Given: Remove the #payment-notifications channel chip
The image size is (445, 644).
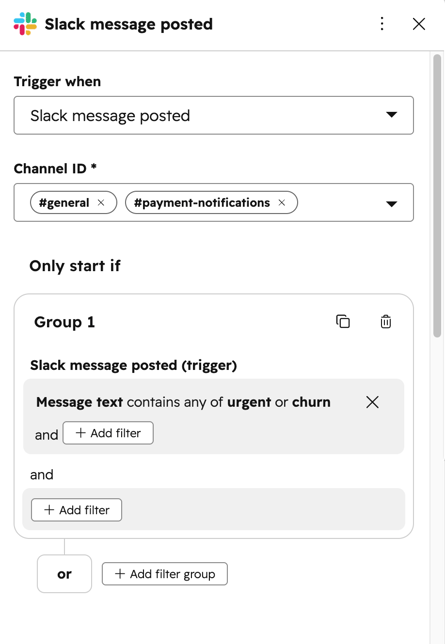Looking at the screenshot, I should (x=281, y=202).
